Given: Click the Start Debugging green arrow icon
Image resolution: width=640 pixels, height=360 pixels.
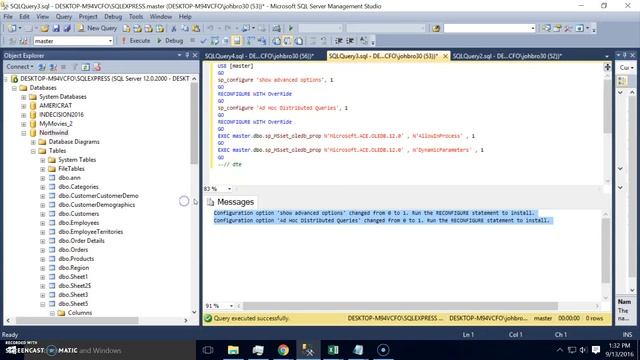Looking at the screenshot, I should (x=291, y=28).
